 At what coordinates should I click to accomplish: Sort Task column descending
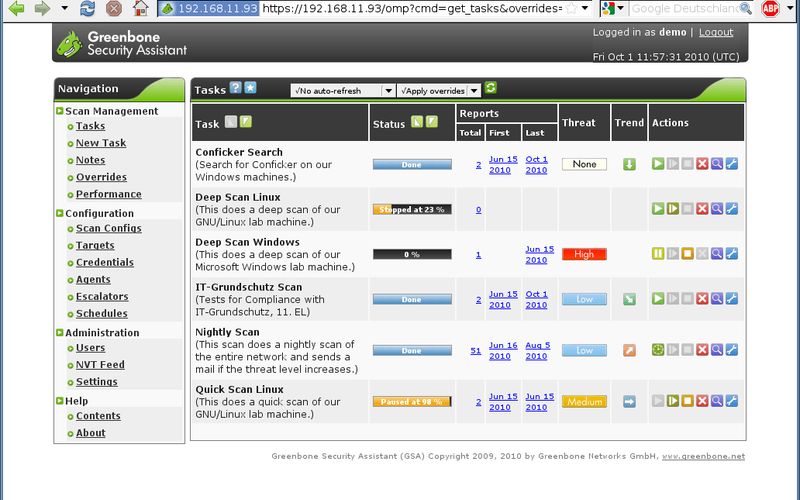[x=245, y=122]
